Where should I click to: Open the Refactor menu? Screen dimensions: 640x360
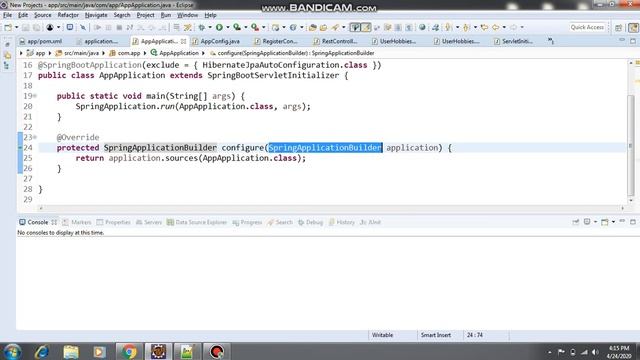click(68, 15)
